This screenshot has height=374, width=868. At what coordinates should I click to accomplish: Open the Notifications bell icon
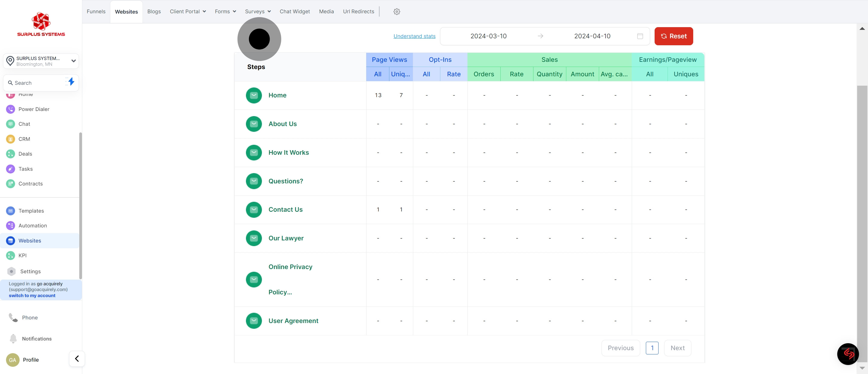point(13,339)
